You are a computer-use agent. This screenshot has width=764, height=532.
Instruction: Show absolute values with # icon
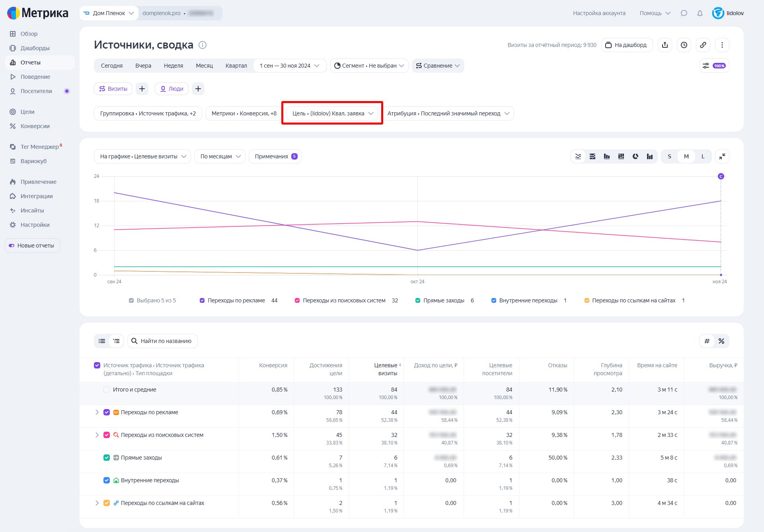(x=707, y=341)
